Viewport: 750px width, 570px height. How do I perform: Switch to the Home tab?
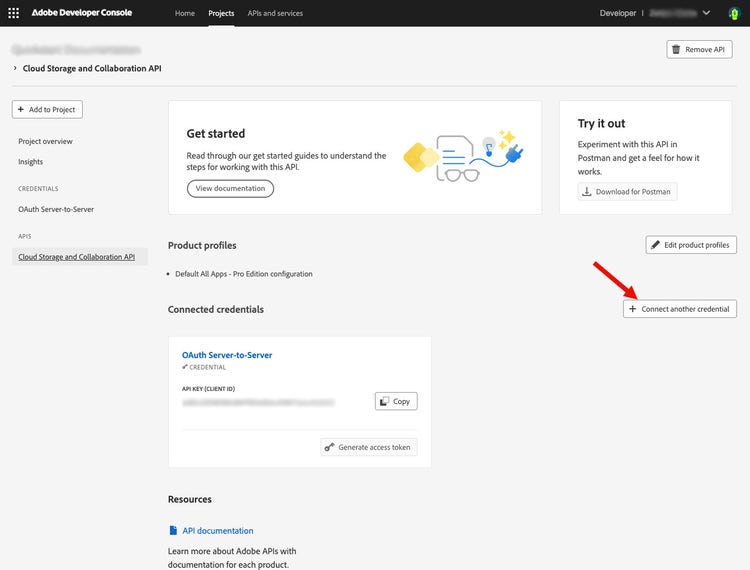pyautogui.click(x=185, y=13)
